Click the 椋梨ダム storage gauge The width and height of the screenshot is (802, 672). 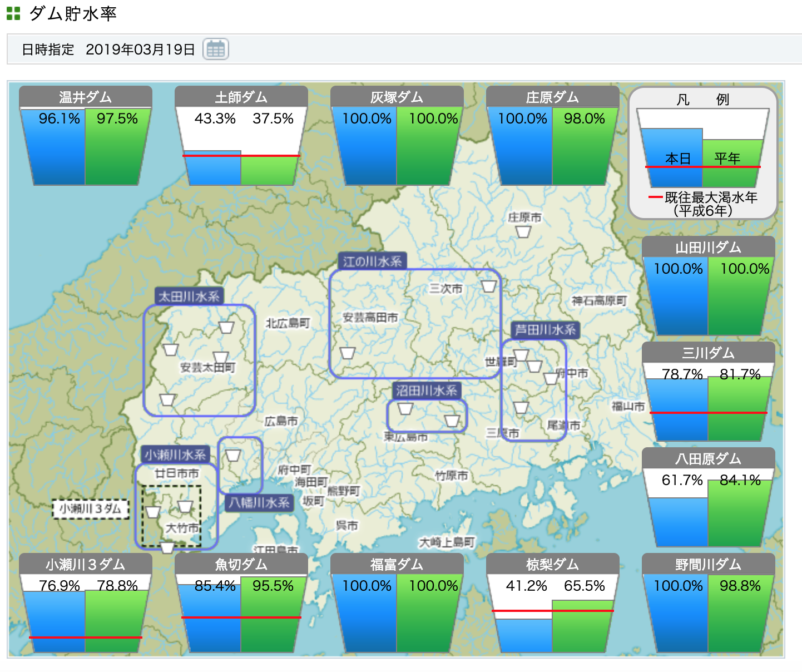[552, 604]
